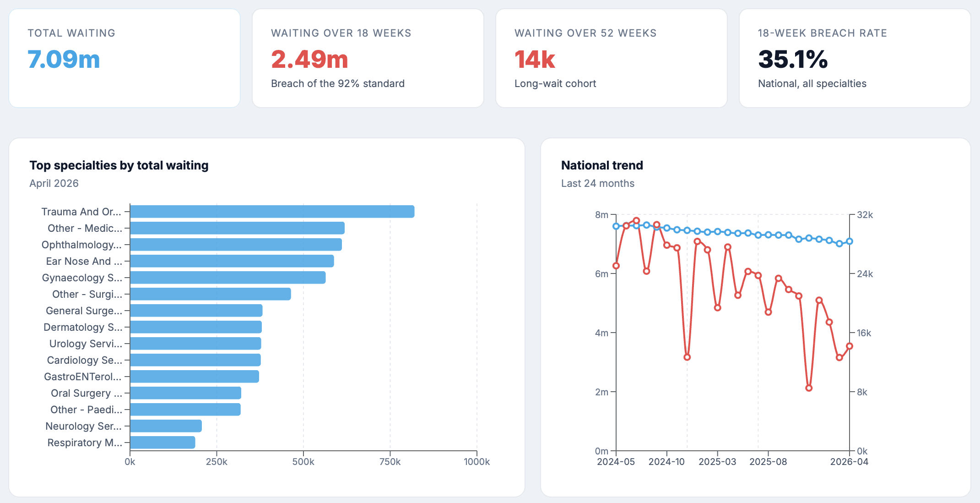Select the Oral Surgery bar

(x=186, y=393)
